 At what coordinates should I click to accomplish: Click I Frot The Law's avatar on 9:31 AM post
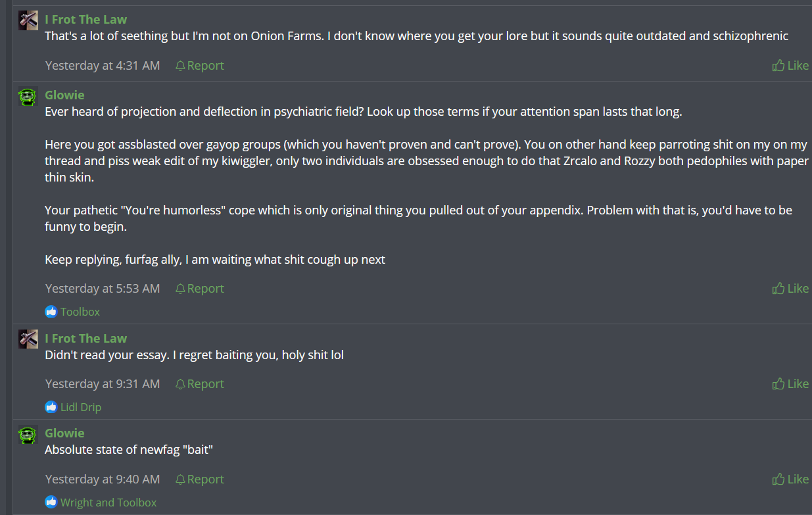point(28,339)
